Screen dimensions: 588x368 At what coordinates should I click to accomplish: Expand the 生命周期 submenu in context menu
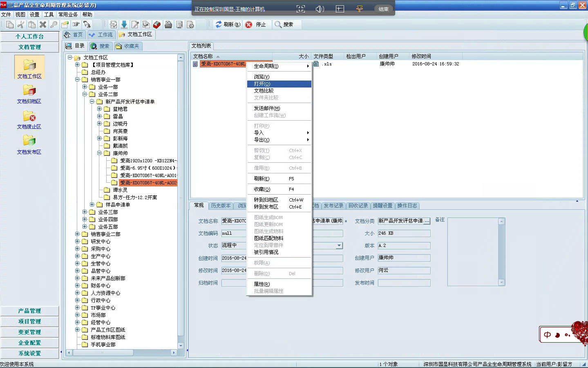(308, 66)
